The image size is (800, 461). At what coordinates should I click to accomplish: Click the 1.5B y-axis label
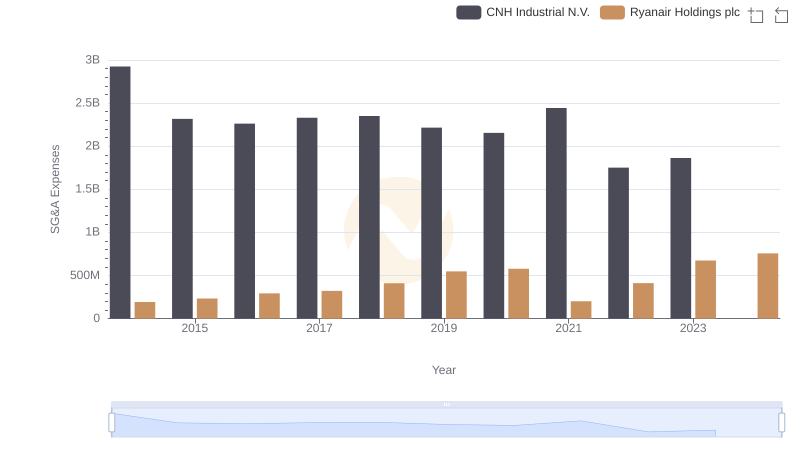pos(88,189)
